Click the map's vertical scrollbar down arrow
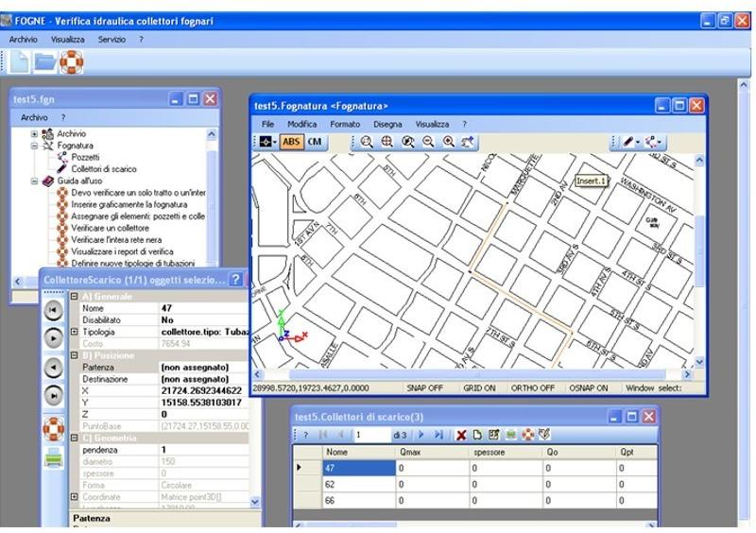 (x=699, y=361)
